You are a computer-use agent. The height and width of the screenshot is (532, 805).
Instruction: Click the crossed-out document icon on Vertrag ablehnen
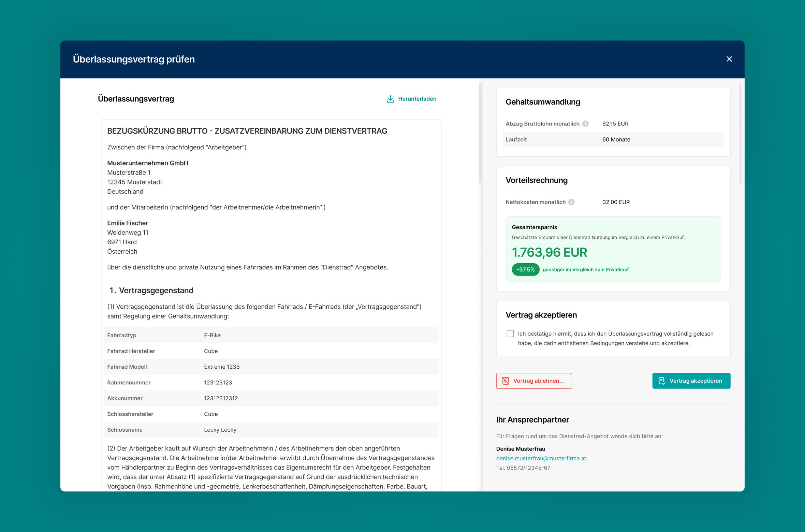[x=506, y=381]
